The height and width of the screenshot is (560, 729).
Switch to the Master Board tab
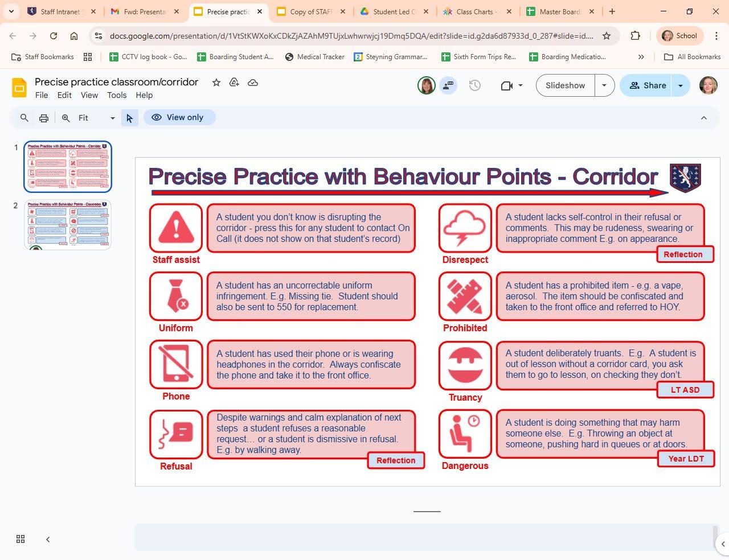(x=560, y=11)
